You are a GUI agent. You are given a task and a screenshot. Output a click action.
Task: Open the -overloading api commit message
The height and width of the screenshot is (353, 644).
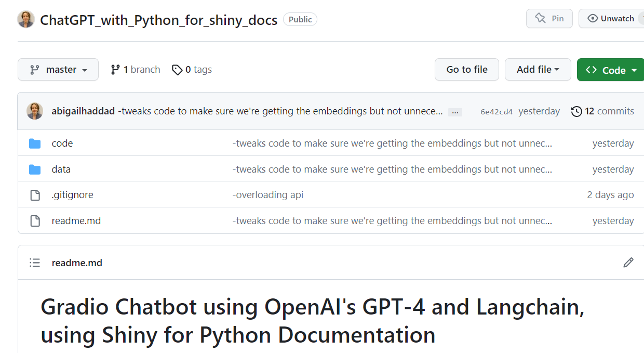click(268, 195)
